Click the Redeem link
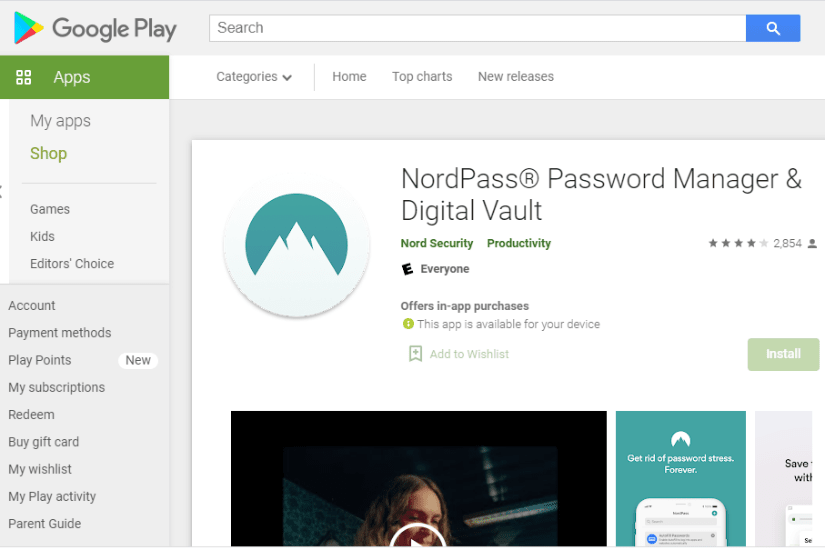The width and height of the screenshot is (825, 550). tap(31, 415)
